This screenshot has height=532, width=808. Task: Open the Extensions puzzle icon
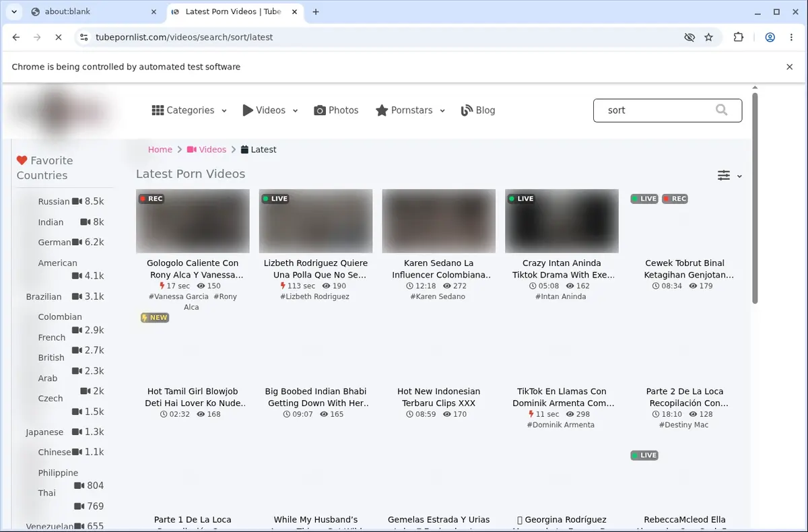(x=739, y=38)
